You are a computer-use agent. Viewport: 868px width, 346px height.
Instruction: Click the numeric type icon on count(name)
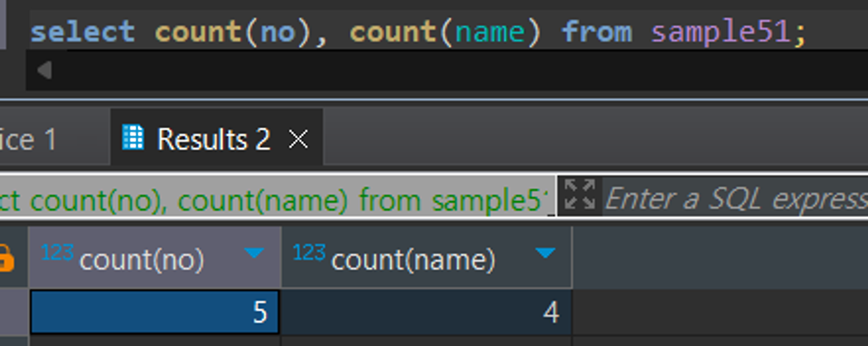pos(309,252)
